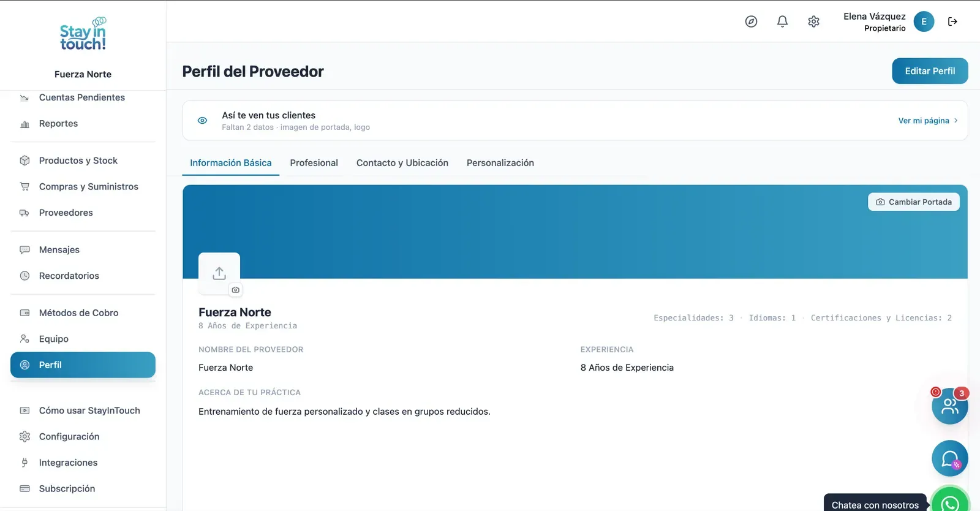Switch to the Información Básica tab
The height and width of the screenshot is (511, 980).
coord(231,163)
